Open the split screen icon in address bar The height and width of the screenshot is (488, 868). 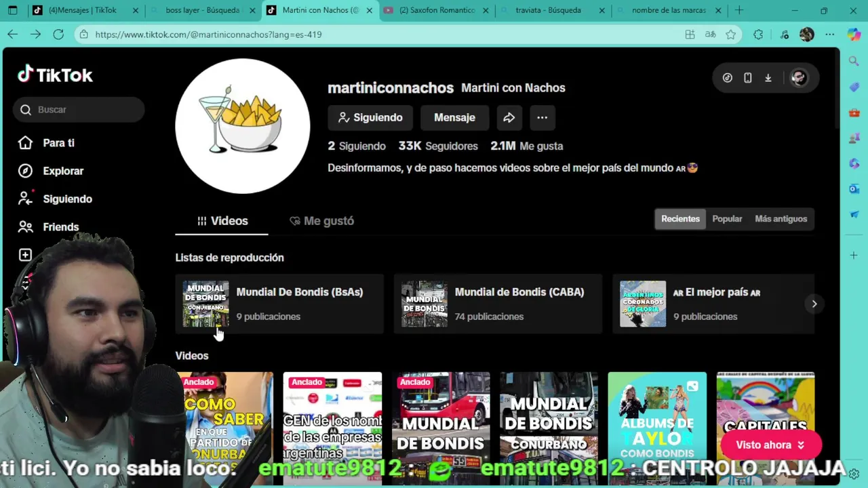coord(690,35)
